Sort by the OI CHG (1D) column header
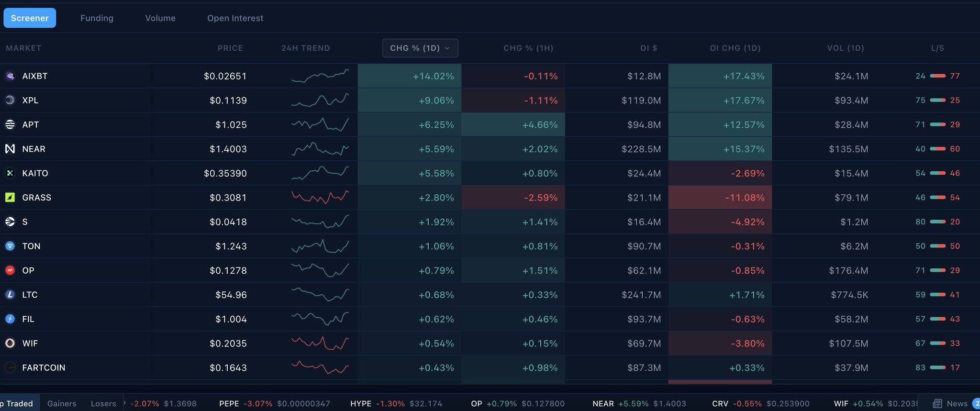Screen dimensions: 980x411 pyautogui.click(x=735, y=48)
